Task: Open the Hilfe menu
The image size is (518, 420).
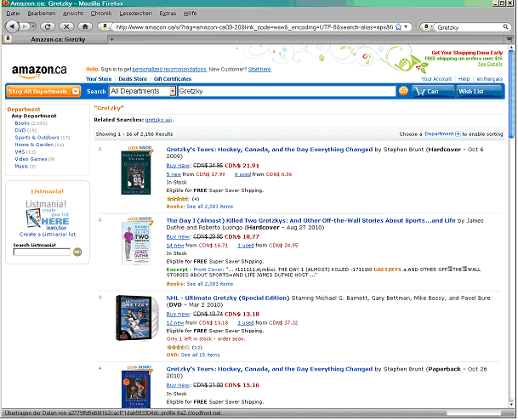Action: point(190,14)
